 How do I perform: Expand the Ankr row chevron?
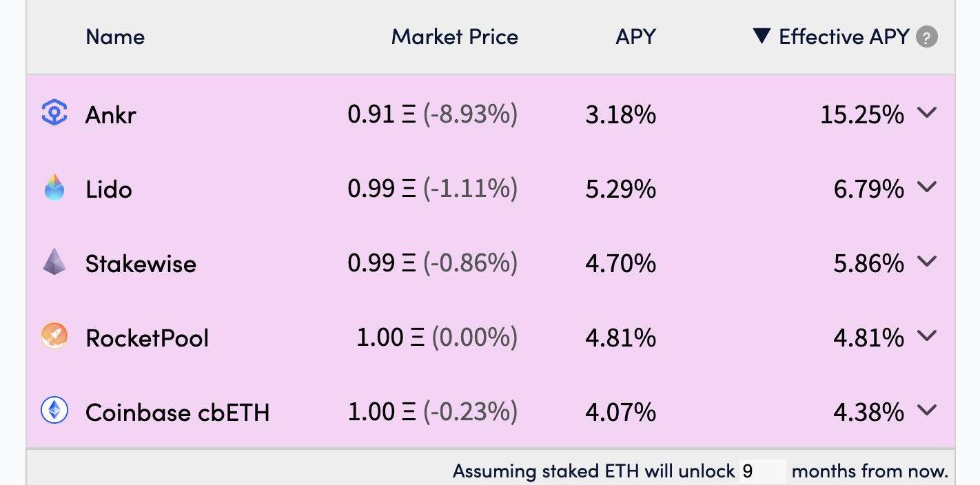click(928, 112)
